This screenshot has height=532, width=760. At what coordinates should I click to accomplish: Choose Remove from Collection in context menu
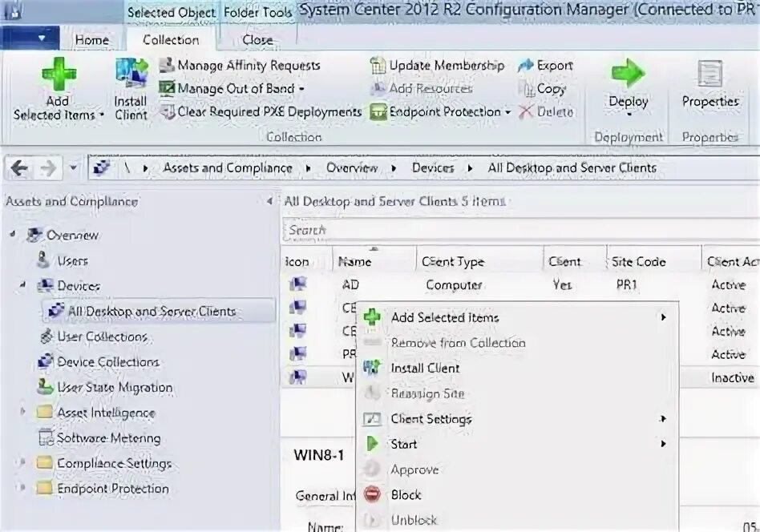pos(516,343)
